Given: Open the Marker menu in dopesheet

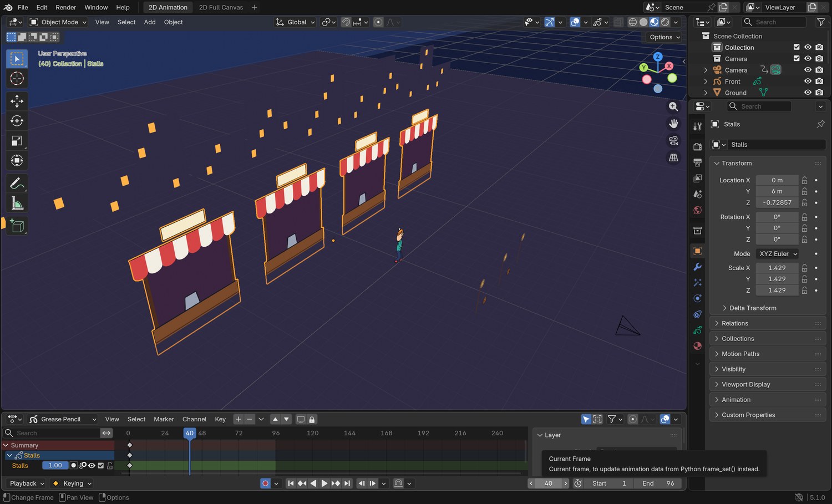Looking at the screenshot, I should 164,419.
